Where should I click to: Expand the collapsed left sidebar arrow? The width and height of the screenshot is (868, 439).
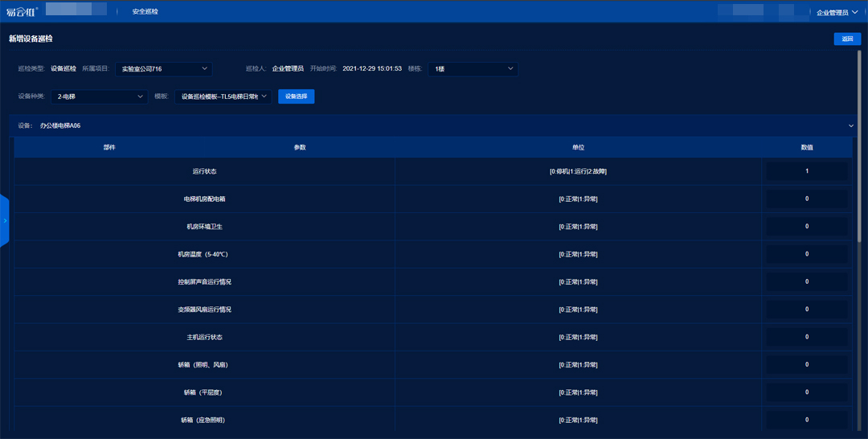tap(4, 220)
